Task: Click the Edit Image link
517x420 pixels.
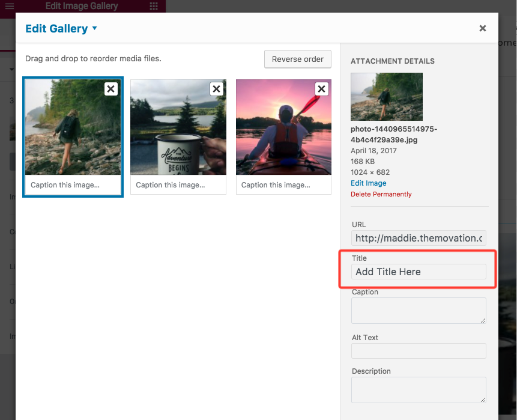Action: point(368,183)
